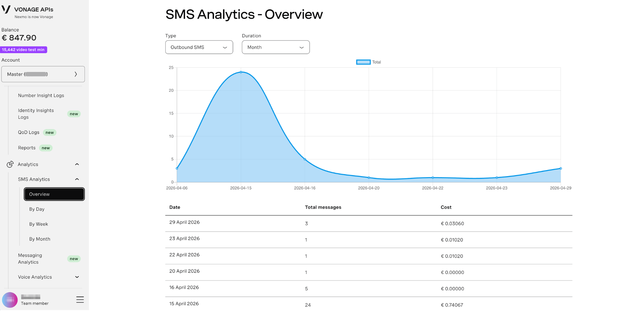
Task: Click the user avatar circle
Action: pos(10,300)
